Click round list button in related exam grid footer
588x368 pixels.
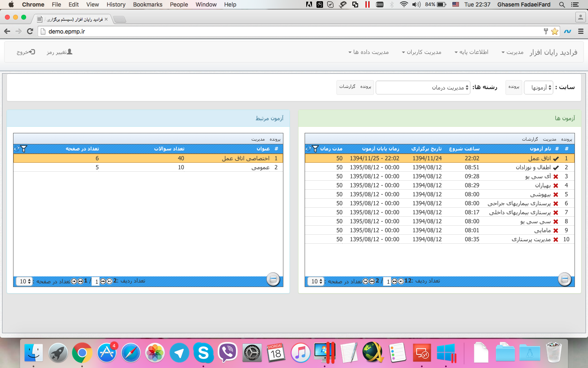tap(273, 280)
